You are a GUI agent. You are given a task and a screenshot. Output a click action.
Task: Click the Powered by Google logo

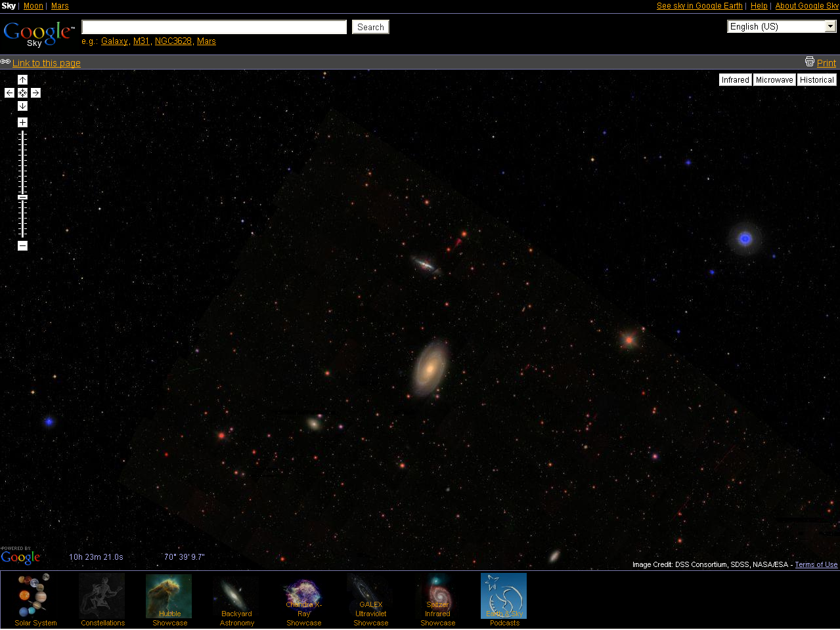pos(20,556)
